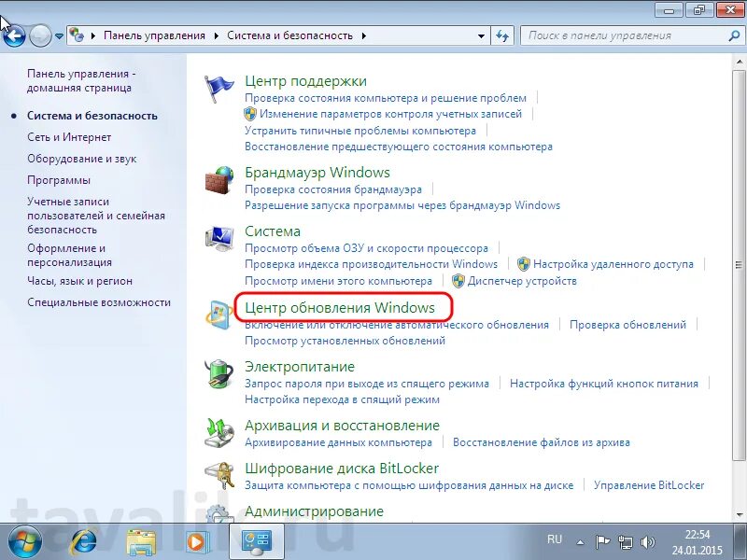Click the Action Center flag icon
The width and height of the screenshot is (747, 560).
point(218,89)
